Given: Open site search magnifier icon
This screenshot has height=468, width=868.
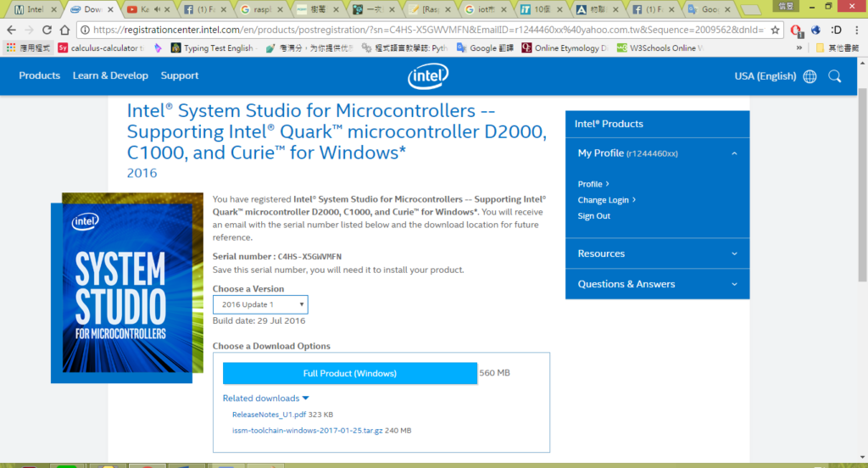Looking at the screenshot, I should [835, 76].
